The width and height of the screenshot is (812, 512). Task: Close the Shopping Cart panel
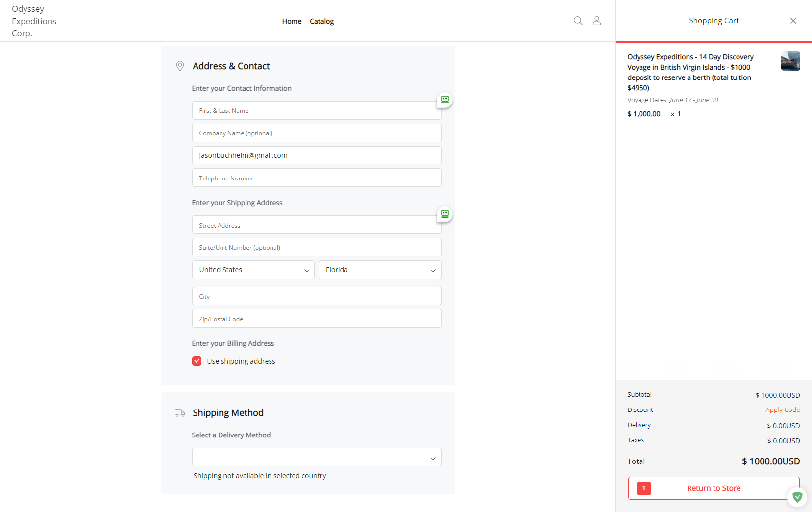[x=793, y=21]
